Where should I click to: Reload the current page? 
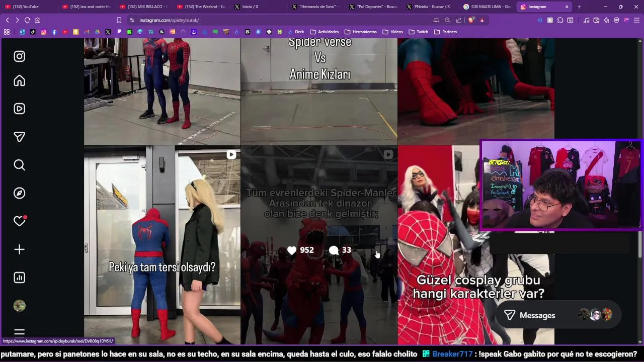point(27,20)
